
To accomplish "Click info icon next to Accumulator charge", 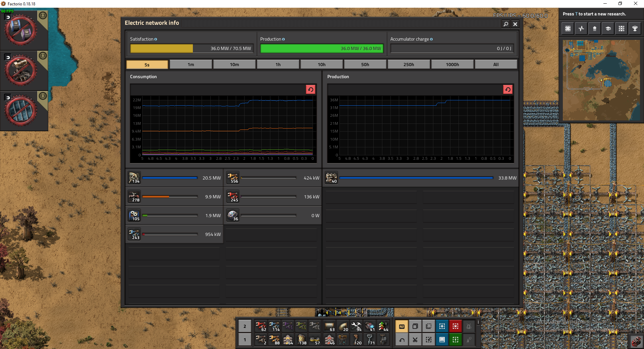I will click(x=431, y=39).
